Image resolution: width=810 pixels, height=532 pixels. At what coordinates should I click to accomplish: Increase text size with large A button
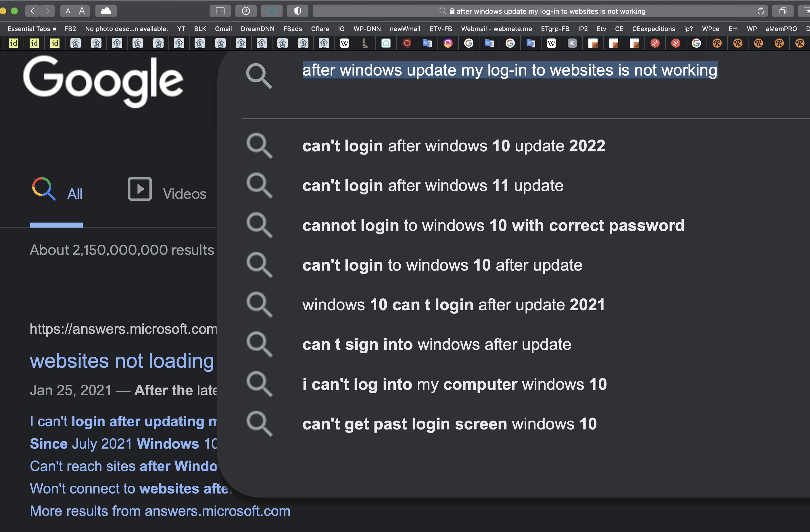tap(82, 11)
